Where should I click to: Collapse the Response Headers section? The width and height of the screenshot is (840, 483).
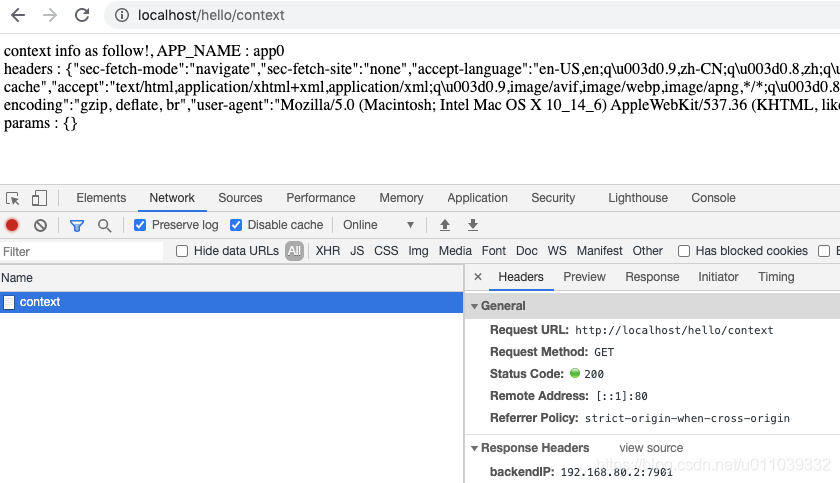pos(474,448)
